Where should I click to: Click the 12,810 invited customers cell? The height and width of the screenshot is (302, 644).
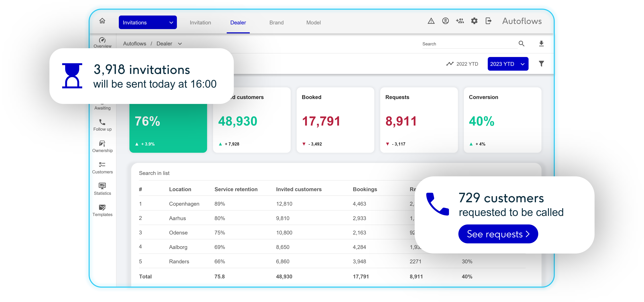[x=284, y=204]
